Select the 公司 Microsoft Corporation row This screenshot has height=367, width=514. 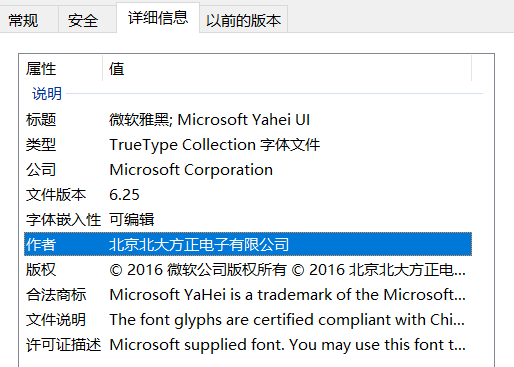pos(248,170)
